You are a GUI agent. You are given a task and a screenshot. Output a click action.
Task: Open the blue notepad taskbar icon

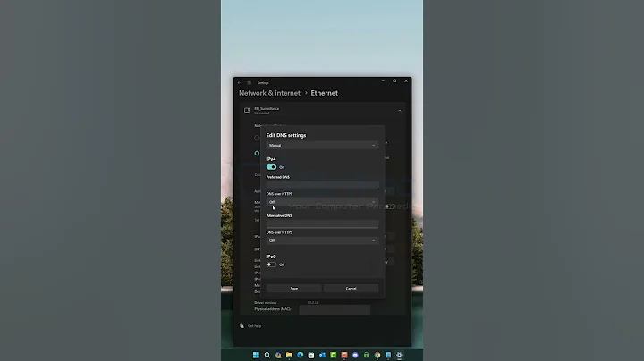coord(388,356)
